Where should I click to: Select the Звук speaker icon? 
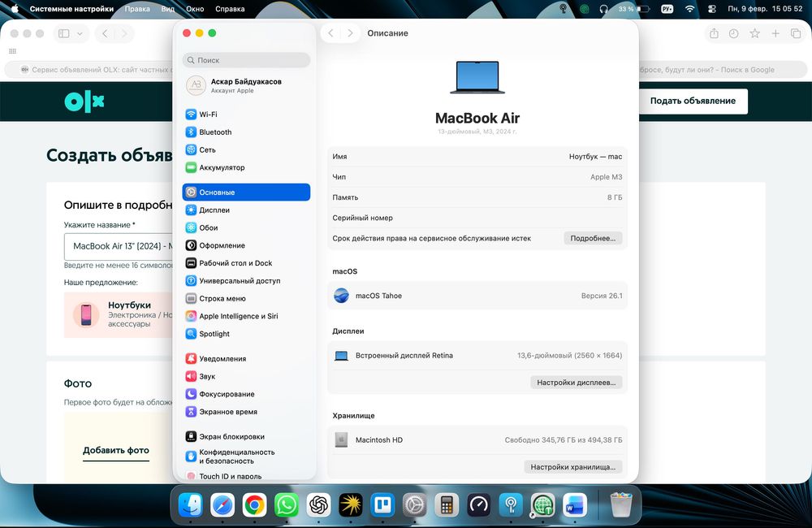[x=191, y=376]
